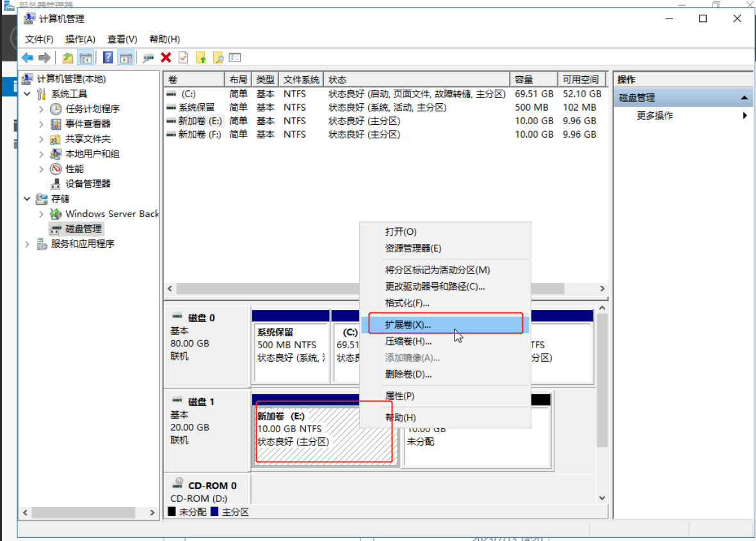
Task: Click the settings list view toolbar icon
Action: tap(235, 58)
